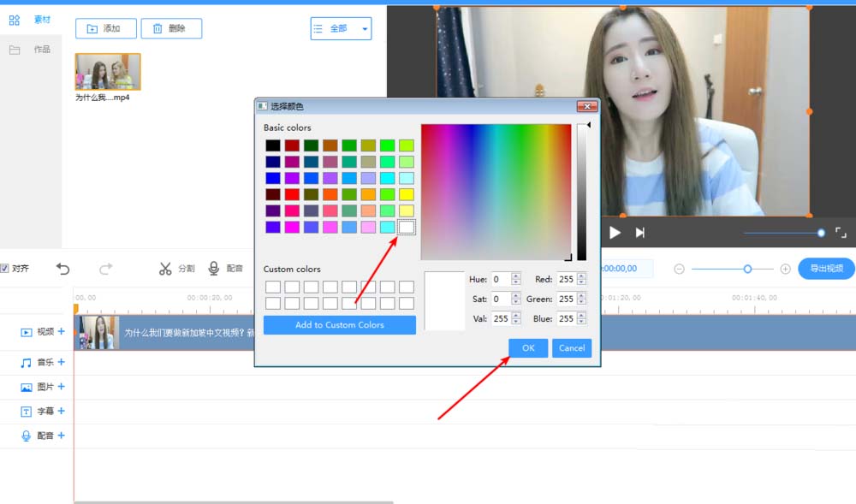
Task: Click the microphone dubbing icon
Action: pos(214,269)
